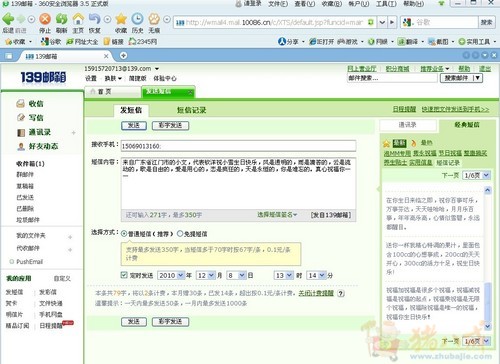Select the 普通短信 (推荐) radio option
This screenshot has width=500, height=364.
[x=124, y=234]
